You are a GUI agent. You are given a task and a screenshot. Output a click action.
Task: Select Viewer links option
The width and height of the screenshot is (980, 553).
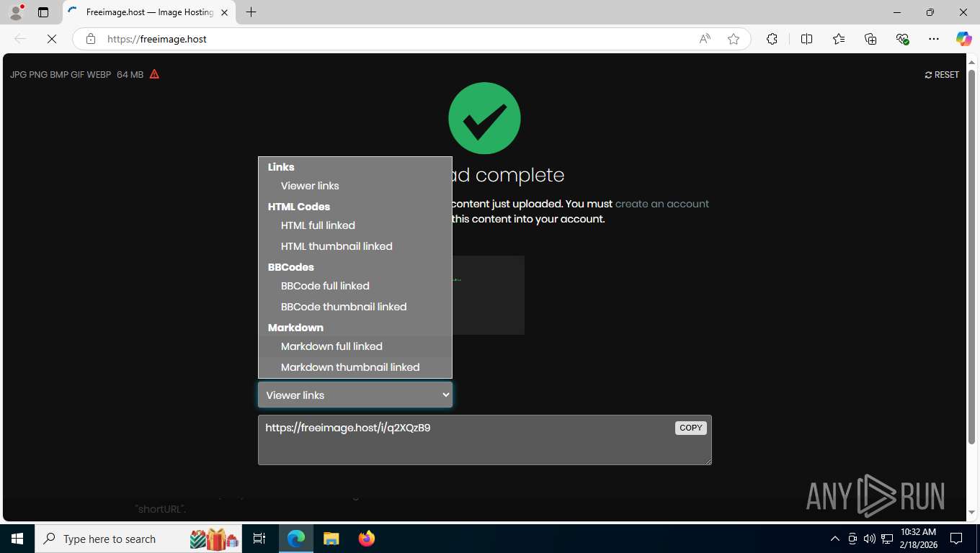(x=355, y=186)
